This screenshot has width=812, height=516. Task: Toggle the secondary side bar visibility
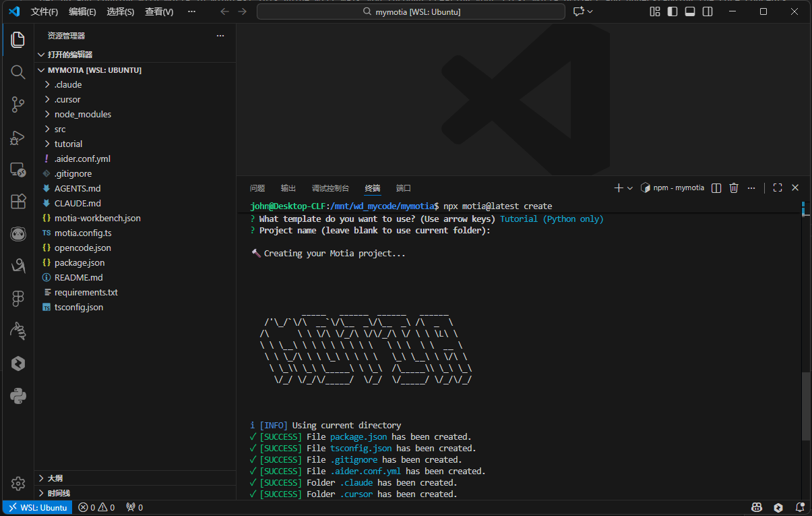coord(708,11)
